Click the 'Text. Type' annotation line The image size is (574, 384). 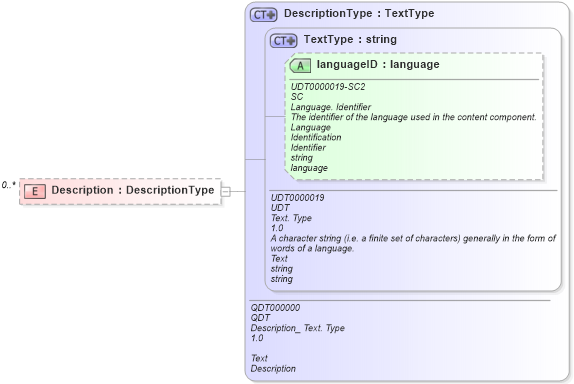[x=291, y=218]
